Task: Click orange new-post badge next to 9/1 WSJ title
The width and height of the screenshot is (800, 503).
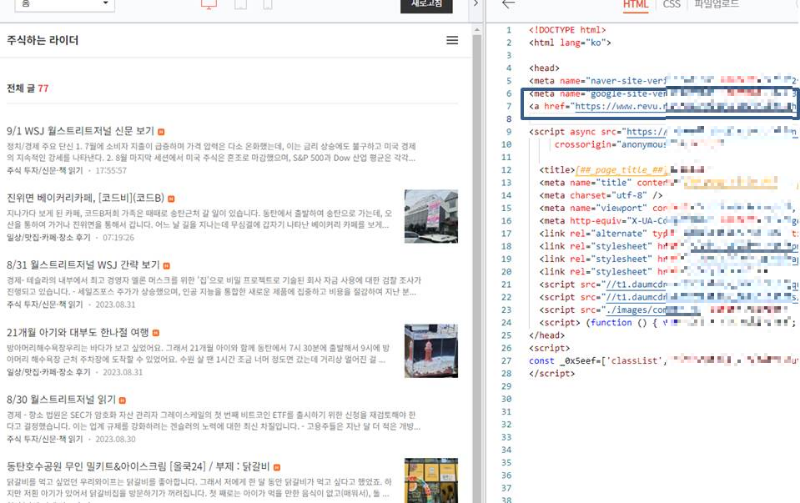Action: (161, 132)
